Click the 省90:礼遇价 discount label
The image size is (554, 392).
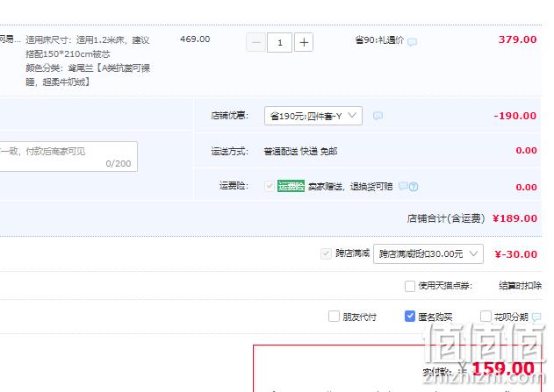(x=379, y=39)
